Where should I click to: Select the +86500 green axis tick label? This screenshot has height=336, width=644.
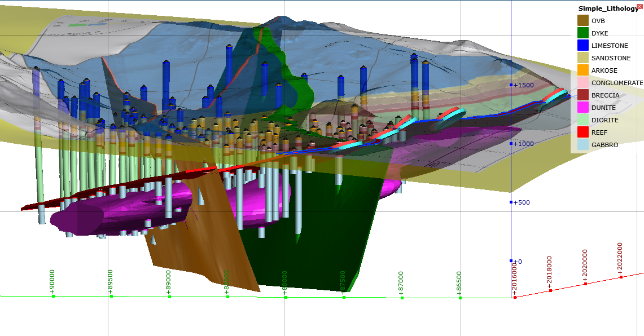pyautogui.click(x=460, y=282)
